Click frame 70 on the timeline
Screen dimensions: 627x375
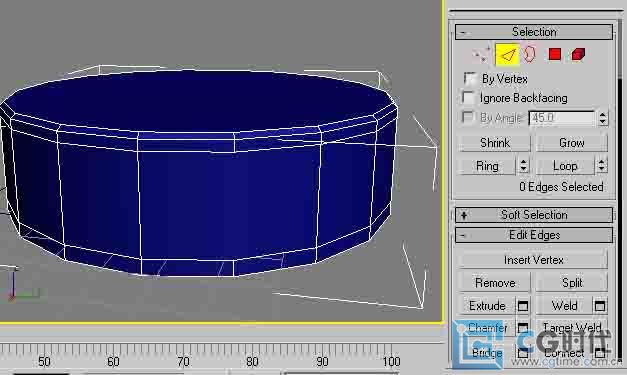(183, 362)
